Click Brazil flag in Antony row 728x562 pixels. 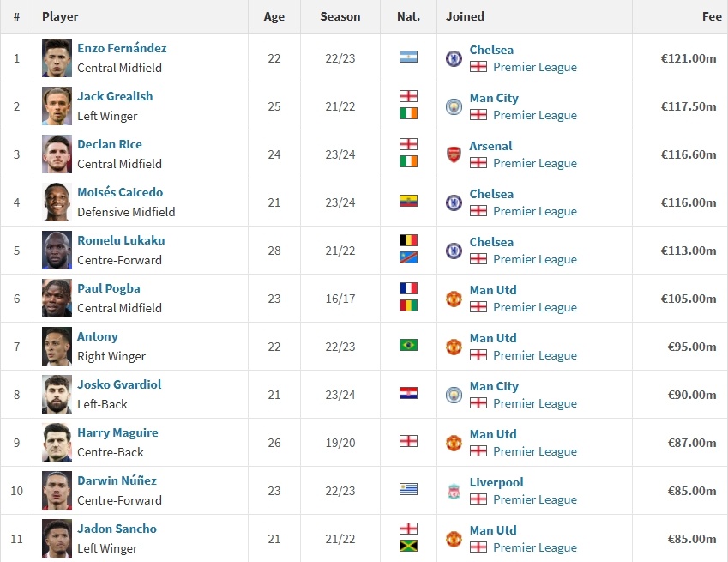tap(408, 346)
